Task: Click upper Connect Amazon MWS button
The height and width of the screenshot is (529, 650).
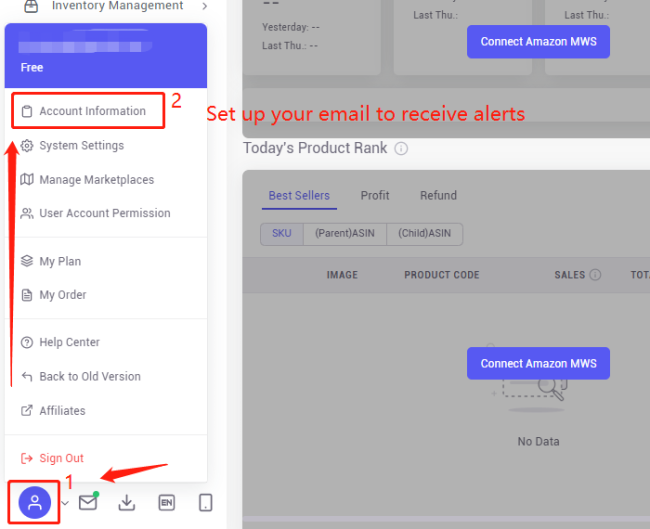Action: coord(538,41)
